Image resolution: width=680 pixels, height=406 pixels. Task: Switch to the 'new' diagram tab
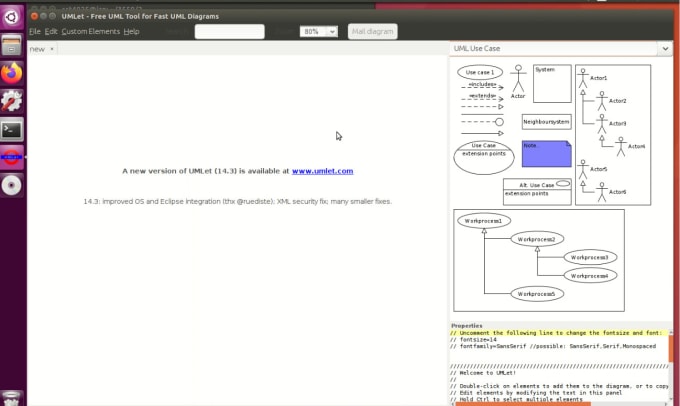coord(37,49)
